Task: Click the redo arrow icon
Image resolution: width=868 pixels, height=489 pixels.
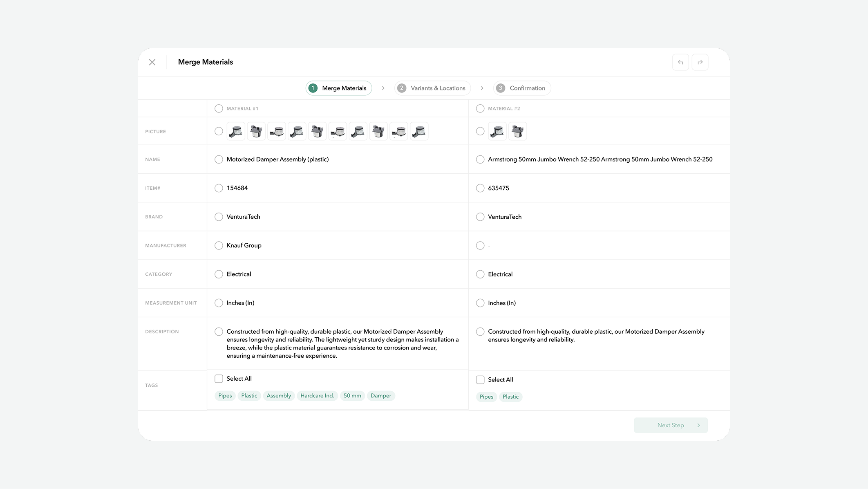Action: coord(700,62)
